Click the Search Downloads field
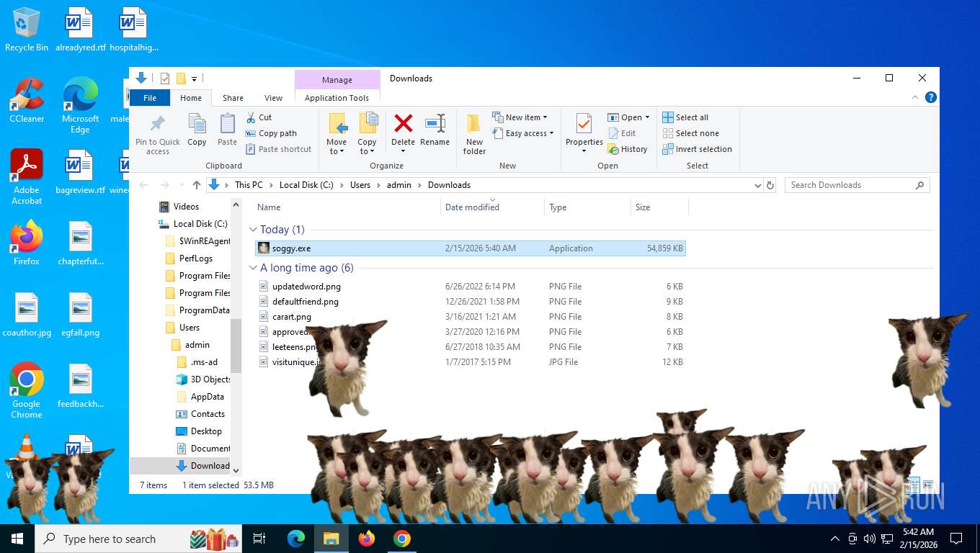The width and height of the screenshot is (980, 553). [857, 185]
